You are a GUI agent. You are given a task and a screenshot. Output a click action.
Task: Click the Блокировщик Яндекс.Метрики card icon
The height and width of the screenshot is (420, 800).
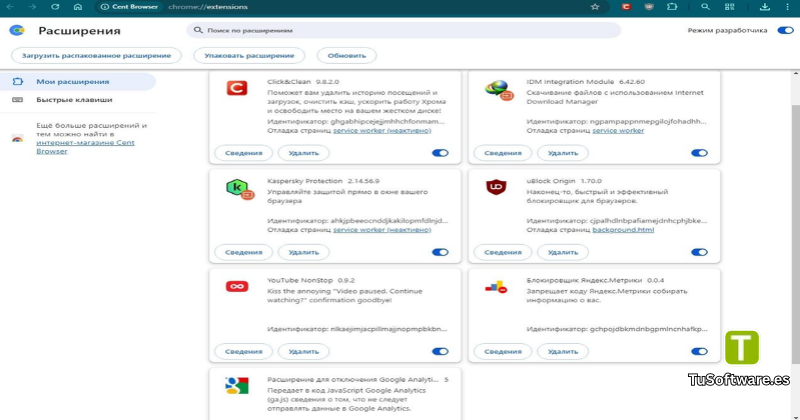(x=496, y=287)
